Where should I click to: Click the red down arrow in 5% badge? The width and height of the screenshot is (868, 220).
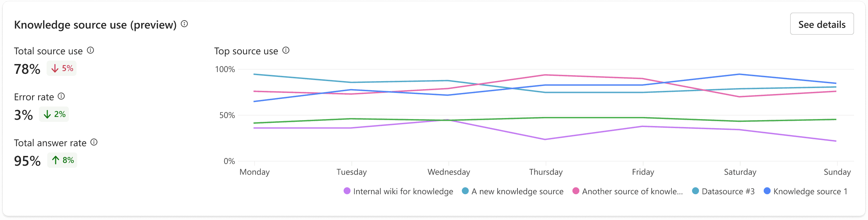pos(55,69)
